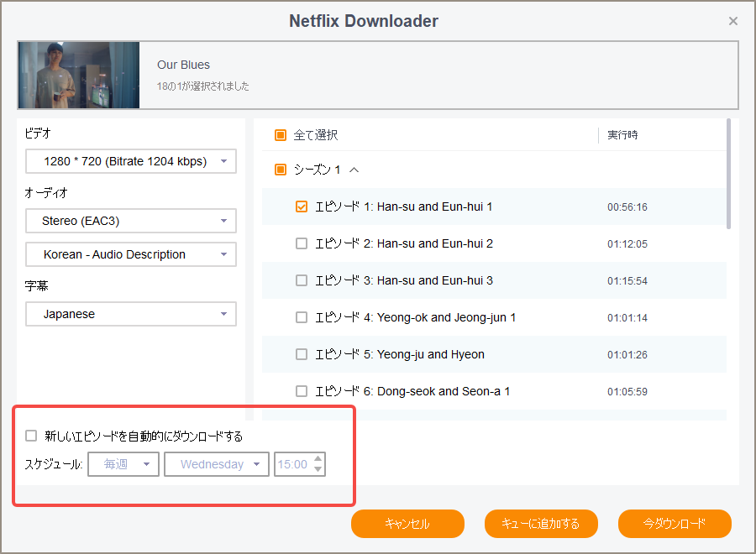Toggle the 全て選択 select-all checkbox
756x554 pixels.
coord(280,135)
